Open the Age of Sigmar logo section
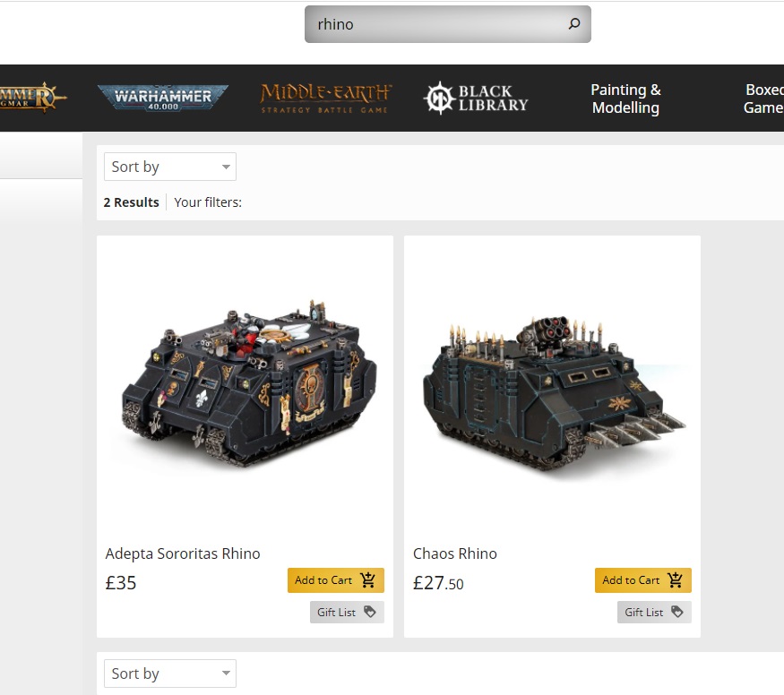This screenshot has width=784, height=695. 33,97
